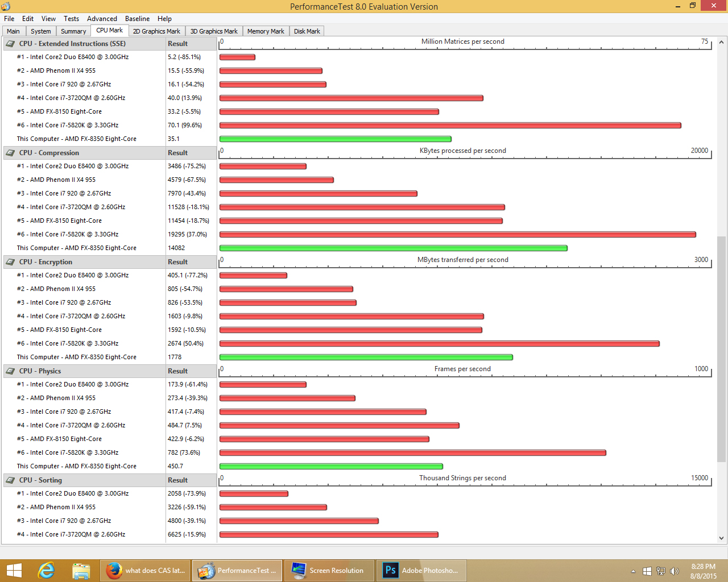Viewport: 728px width, 582px height.
Task: Open the Help menu
Action: pyautogui.click(x=164, y=19)
